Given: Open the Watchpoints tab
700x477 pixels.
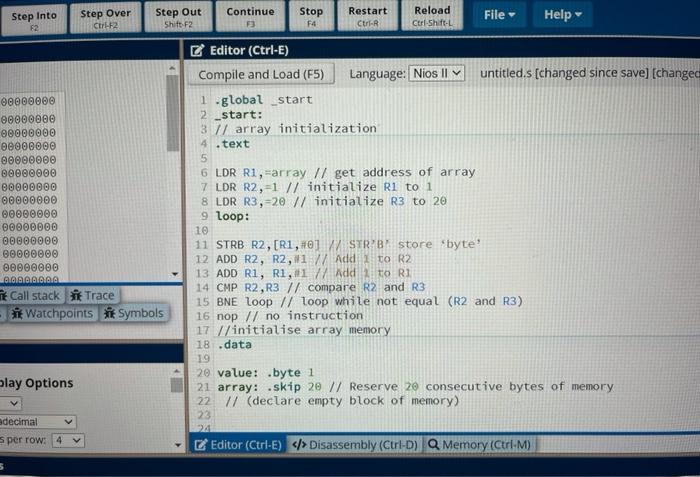Looking at the screenshot, I should point(52,314).
